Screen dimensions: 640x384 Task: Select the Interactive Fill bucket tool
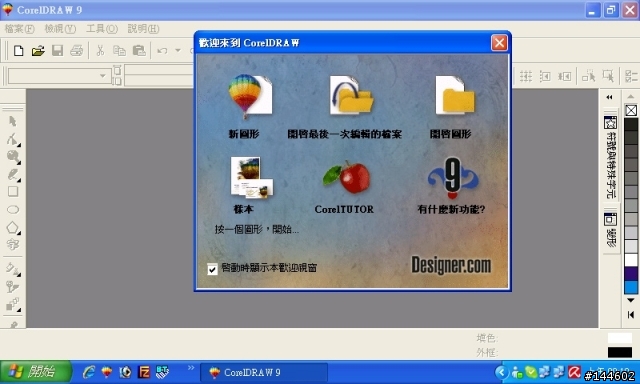tap(13, 269)
